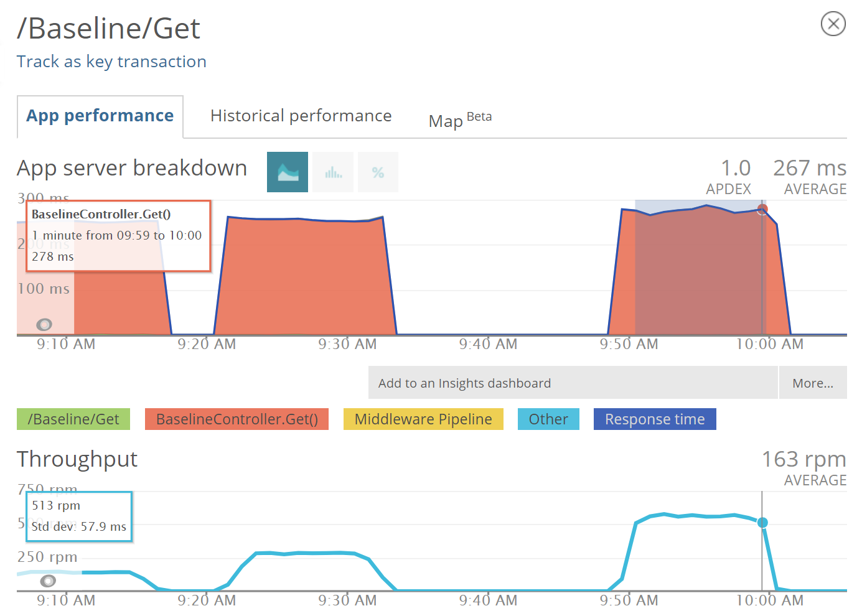Image resolution: width=862 pixels, height=616 pixels.
Task: Select the stacked area chart view icon
Action: pyautogui.click(x=288, y=172)
